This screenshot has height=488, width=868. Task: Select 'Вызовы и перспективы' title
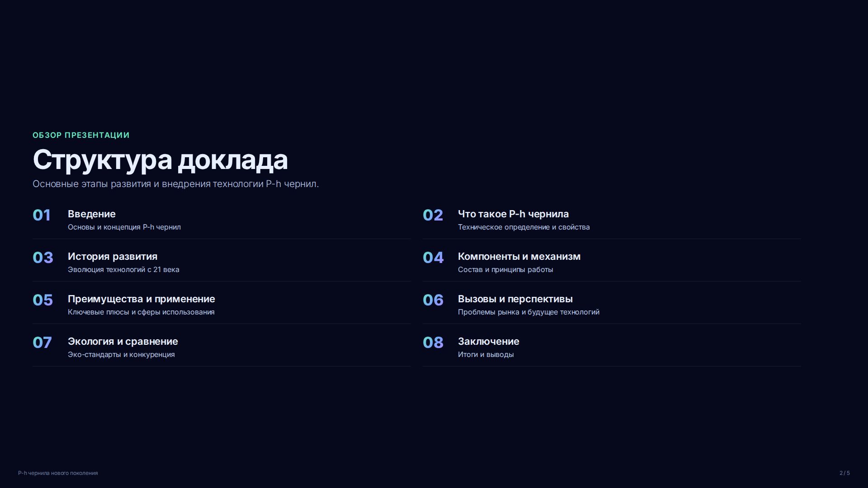515,299
